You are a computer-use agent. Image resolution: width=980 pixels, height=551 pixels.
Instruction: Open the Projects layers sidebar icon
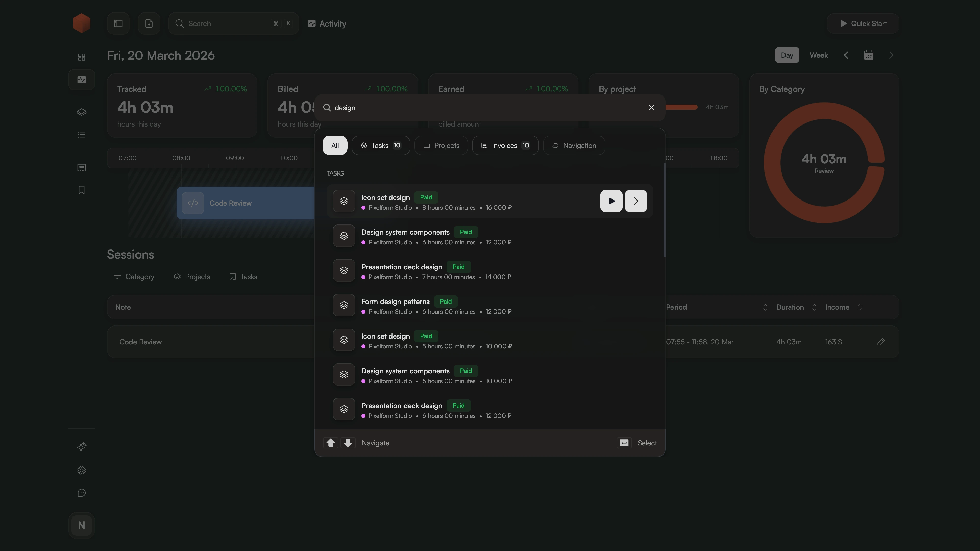click(x=81, y=112)
